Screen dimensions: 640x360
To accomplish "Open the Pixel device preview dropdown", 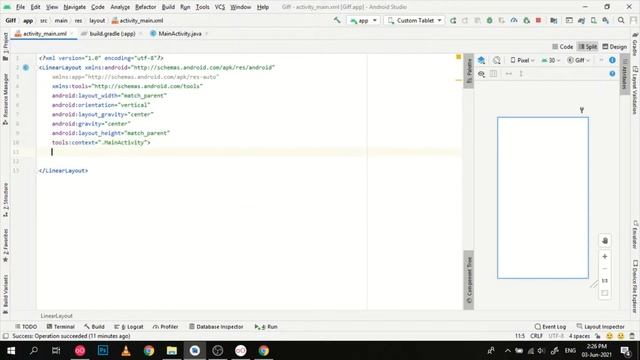I will click(x=522, y=60).
